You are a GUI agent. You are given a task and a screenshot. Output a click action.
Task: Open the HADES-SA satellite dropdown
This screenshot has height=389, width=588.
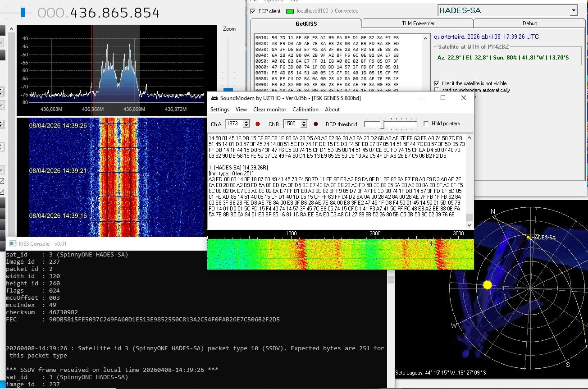[x=573, y=10]
